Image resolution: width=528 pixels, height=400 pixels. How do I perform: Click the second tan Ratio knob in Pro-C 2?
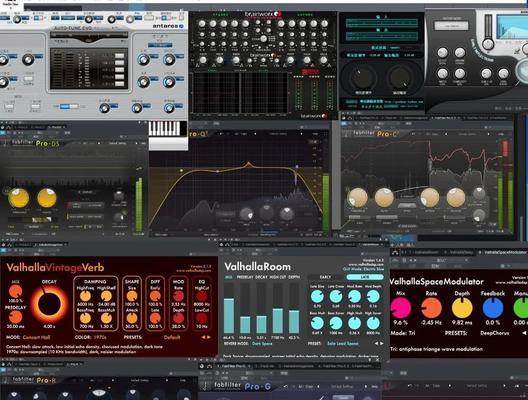384,198
